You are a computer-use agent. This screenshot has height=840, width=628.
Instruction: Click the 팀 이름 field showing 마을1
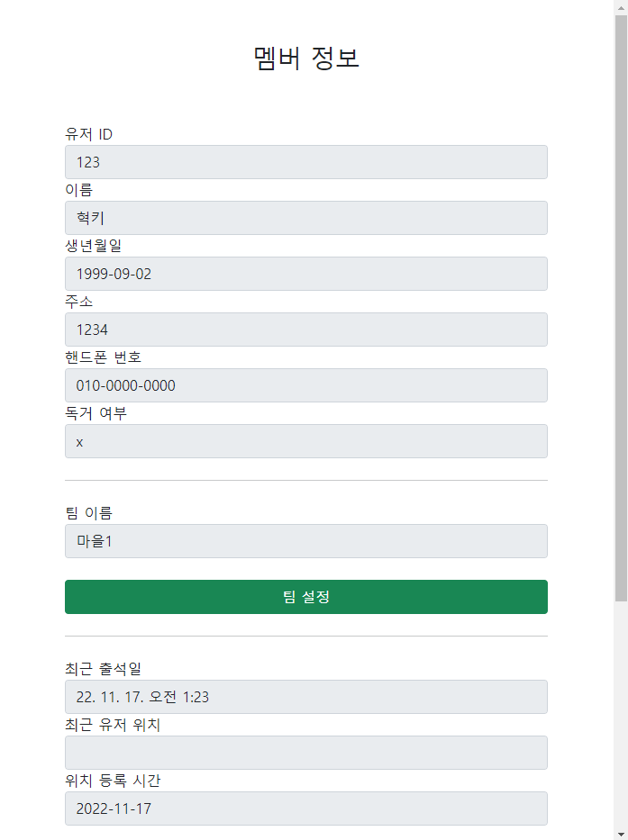(x=305, y=541)
